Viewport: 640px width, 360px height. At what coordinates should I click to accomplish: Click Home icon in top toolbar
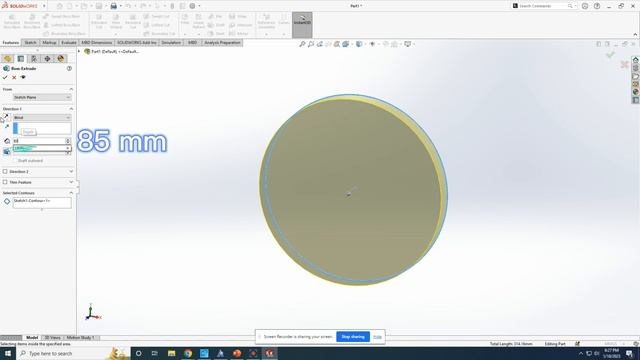tap(60, 6)
